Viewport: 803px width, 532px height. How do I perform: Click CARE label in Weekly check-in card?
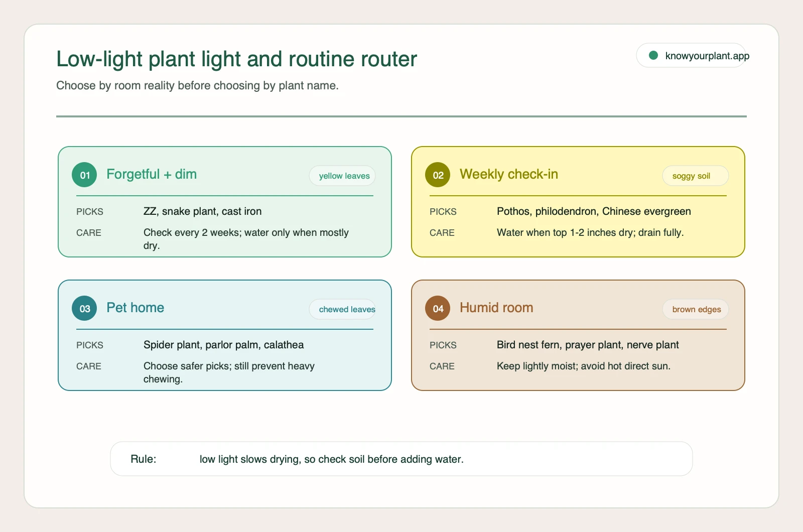[442, 233]
